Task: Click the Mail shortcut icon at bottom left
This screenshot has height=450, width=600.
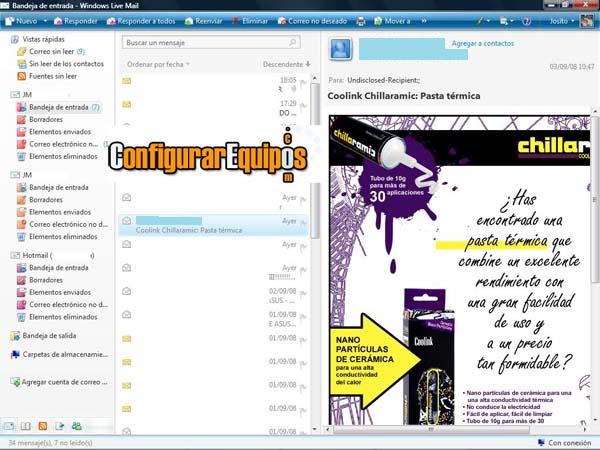Action: [9, 426]
